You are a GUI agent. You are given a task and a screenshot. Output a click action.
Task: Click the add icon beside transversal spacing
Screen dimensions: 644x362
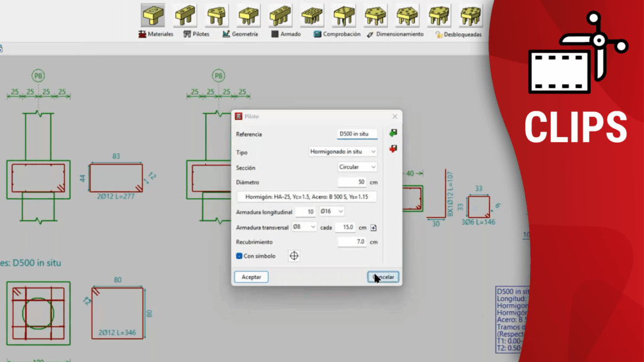click(x=374, y=228)
